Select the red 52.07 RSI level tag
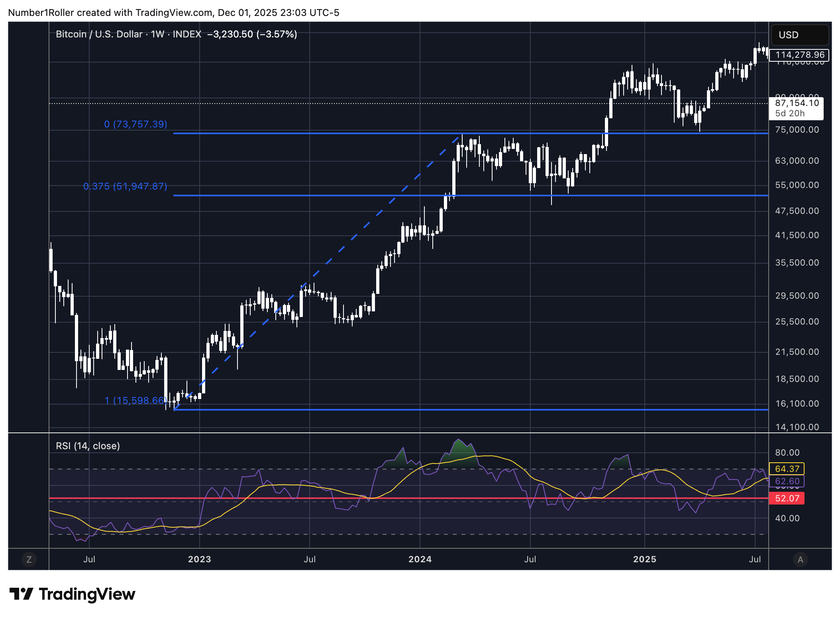 [x=787, y=498]
